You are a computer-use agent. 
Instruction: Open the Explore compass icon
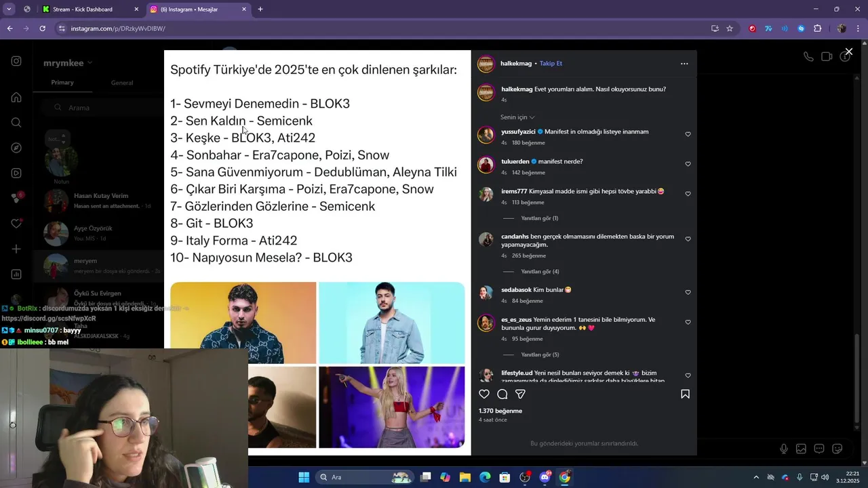[x=16, y=148]
